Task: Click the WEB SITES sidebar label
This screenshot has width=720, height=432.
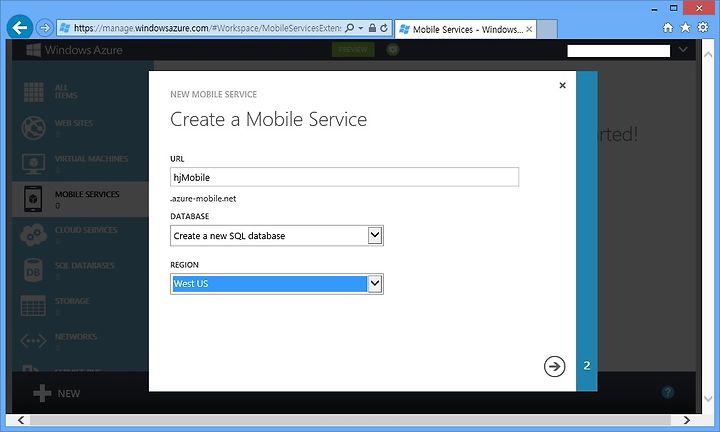Action: [74, 123]
